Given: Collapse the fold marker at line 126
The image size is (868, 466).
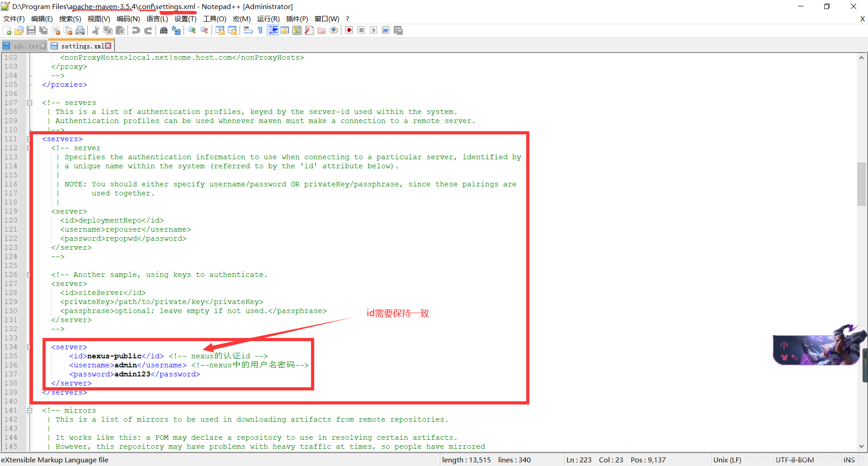Looking at the screenshot, I should (x=30, y=275).
